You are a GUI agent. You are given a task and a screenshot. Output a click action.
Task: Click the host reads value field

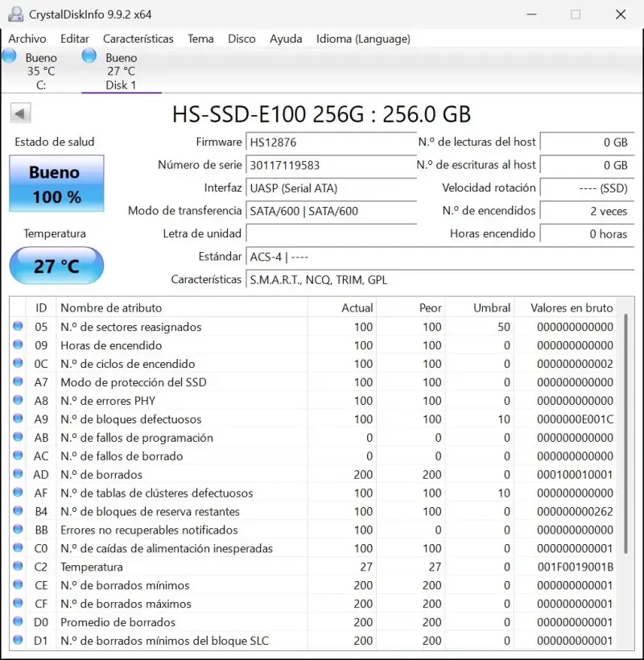coord(587,142)
